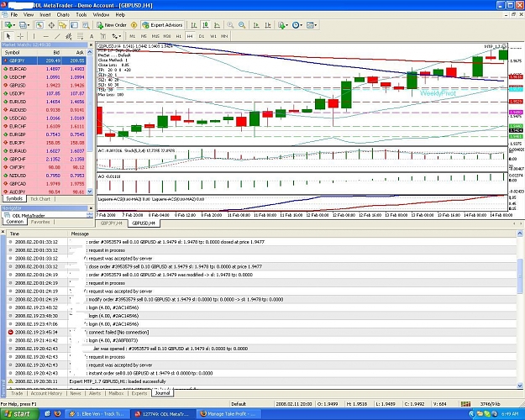The image size is (525, 420).
Task: Select the text label tool
Action: [x=92, y=36]
